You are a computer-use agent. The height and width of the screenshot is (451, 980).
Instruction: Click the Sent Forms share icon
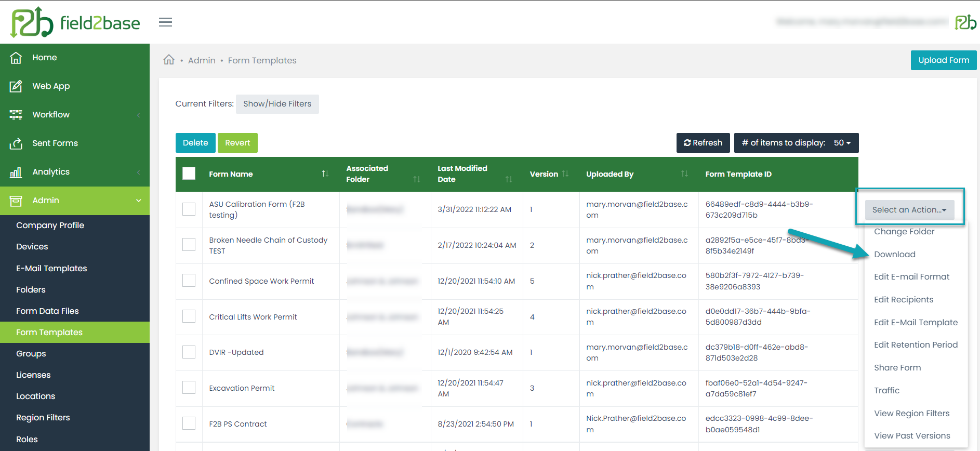pyautogui.click(x=16, y=143)
